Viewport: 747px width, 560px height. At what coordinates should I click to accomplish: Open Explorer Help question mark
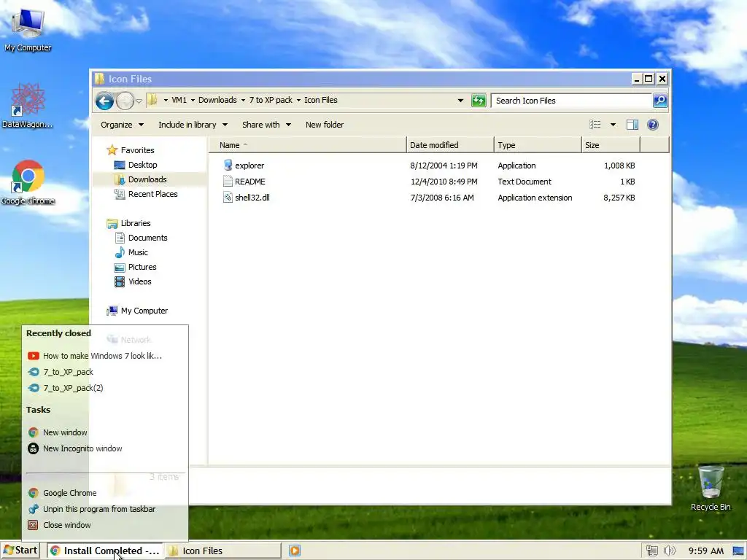tap(653, 125)
